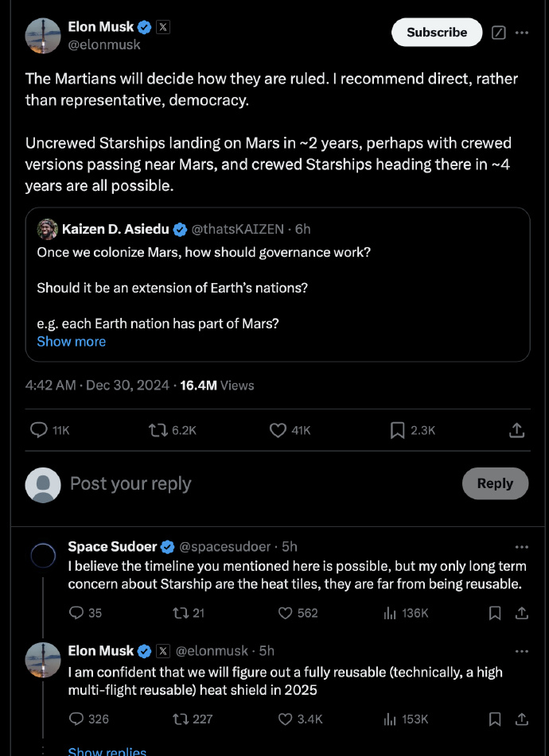The width and height of the screenshot is (549, 756).
Task: Open more options on Space Sudoer's reply
Action: coord(521,547)
